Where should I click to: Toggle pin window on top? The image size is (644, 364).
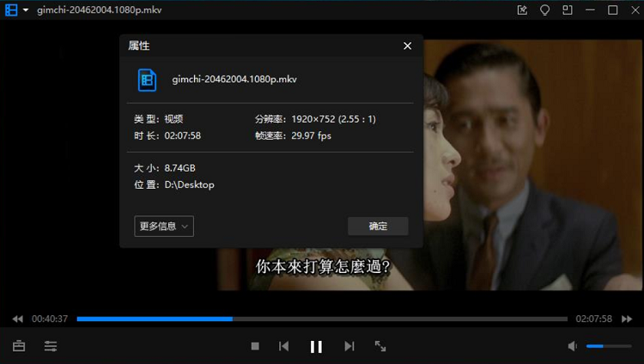pyautogui.click(x=523, y=10)
